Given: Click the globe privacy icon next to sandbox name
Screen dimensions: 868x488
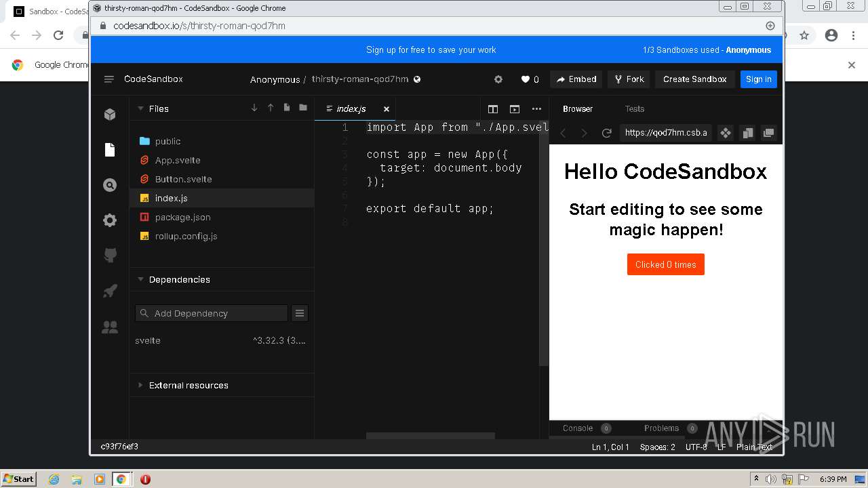Looking at the screenshot, I should [x=417, y=79].
